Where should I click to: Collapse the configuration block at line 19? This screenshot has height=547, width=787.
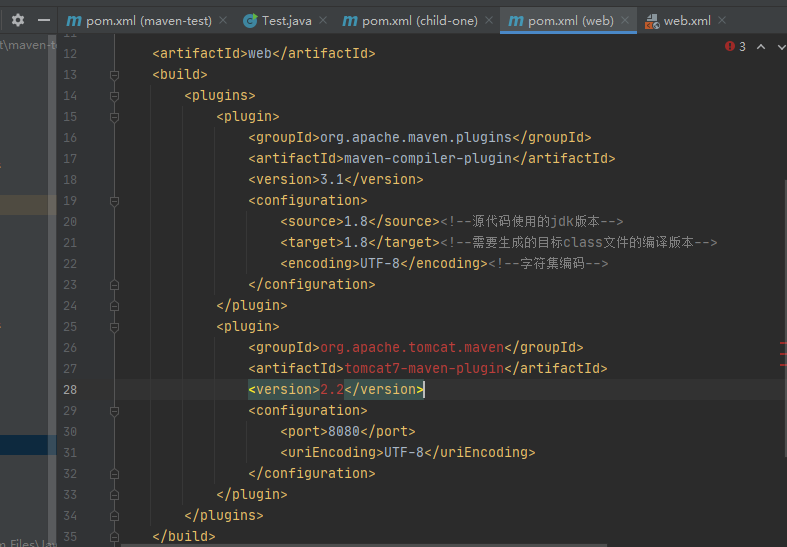tap(115, 200)
